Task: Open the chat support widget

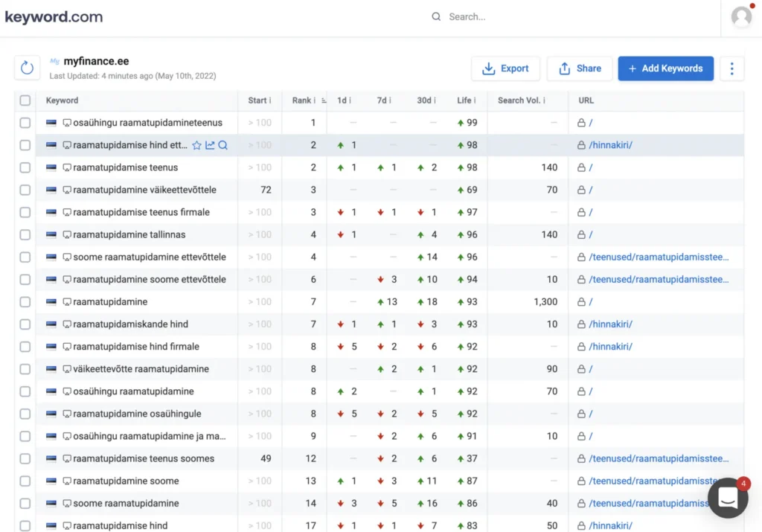Action: 727,499
